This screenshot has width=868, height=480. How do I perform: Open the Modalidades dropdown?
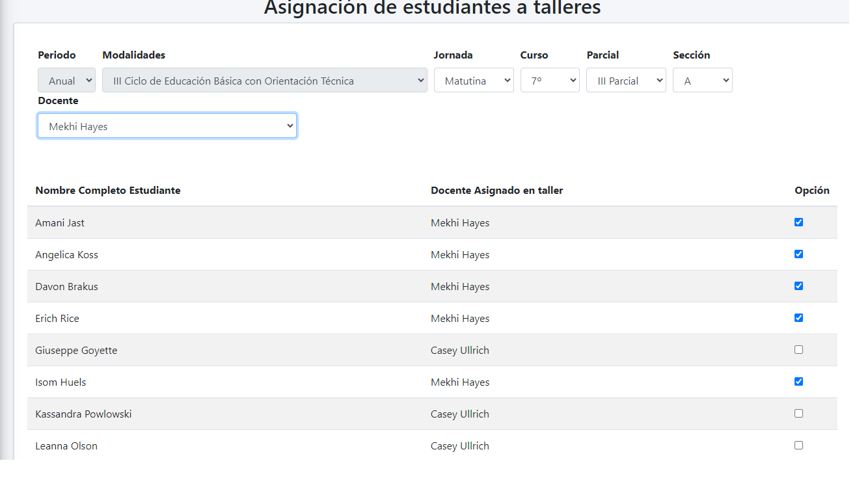click(x=265, y=81)
